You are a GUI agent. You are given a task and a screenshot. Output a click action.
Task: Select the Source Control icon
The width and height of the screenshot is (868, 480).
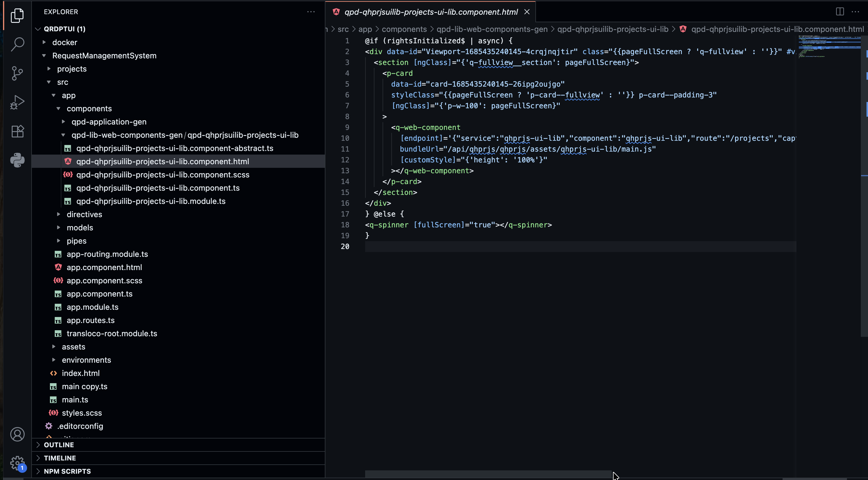(x=17, y=73)
